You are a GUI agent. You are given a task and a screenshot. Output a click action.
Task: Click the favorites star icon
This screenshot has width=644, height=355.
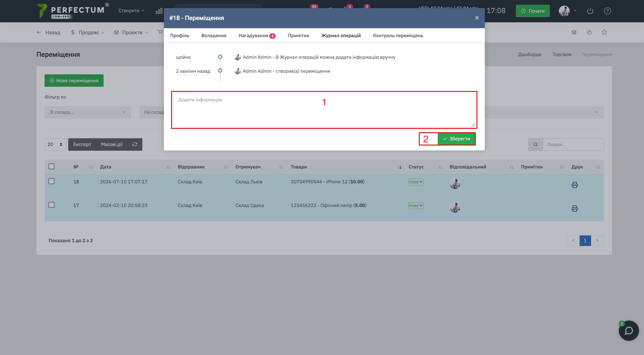604,32
